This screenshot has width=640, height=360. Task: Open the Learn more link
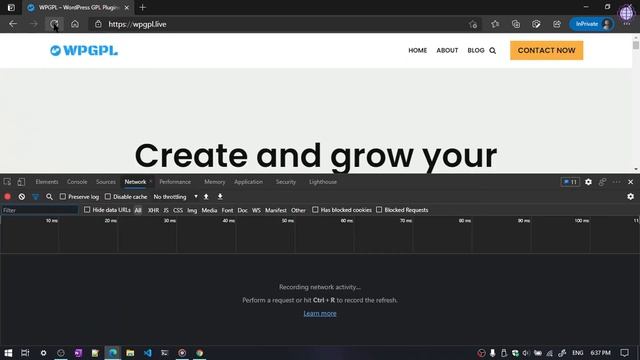point(320,313)
